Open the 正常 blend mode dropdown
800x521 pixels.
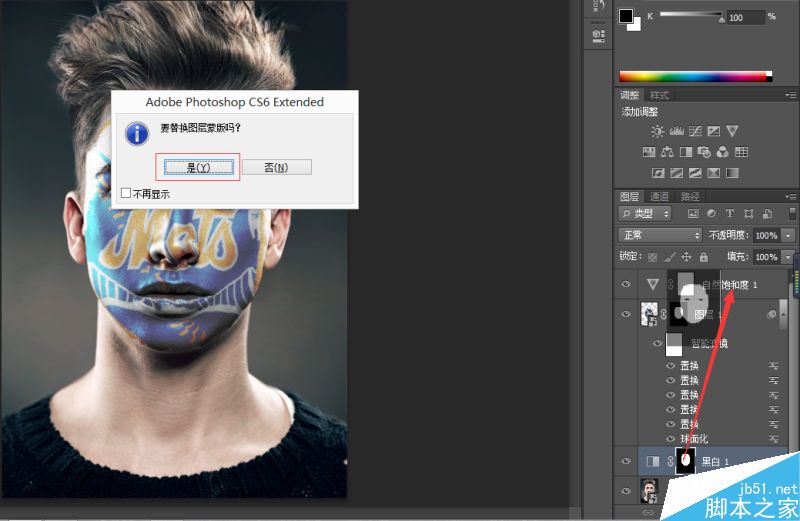coord(660,235)
